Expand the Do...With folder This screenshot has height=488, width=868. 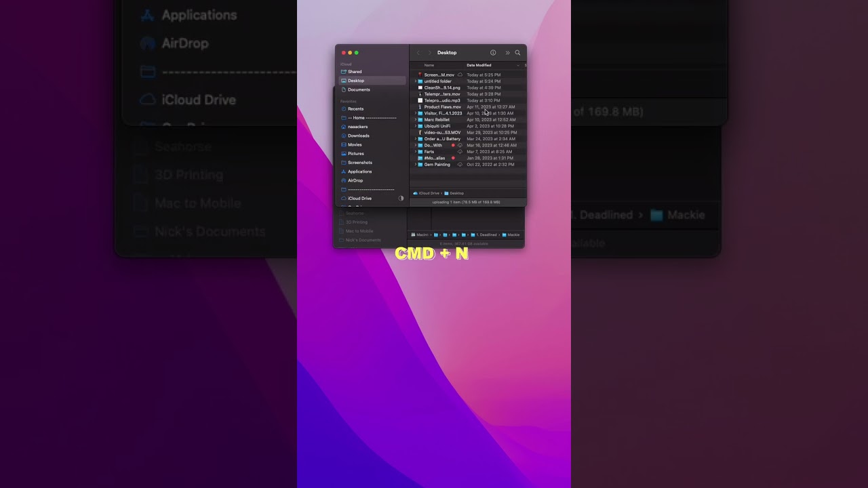pyautogui.click(x=416, y=145)
